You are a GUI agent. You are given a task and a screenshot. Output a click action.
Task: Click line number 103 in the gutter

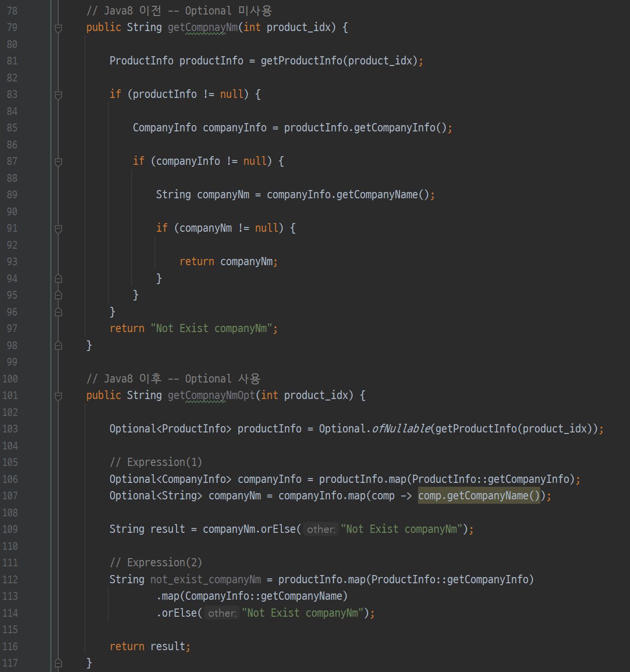10,429
